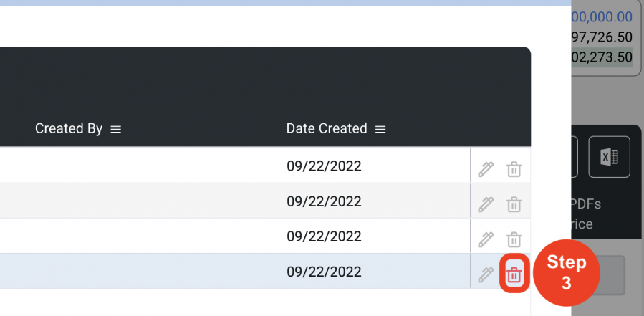Screen dimensions: 644x316
Task: Sort by the Date Created header label
Action: click(x=327, y=128)
